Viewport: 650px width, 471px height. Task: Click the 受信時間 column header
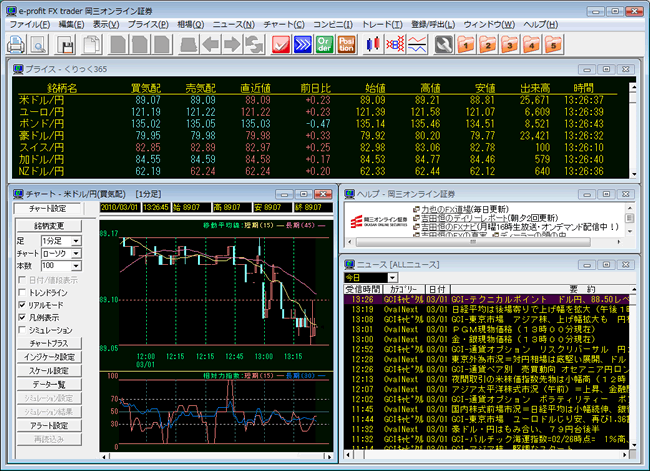[x=363, y=289]
